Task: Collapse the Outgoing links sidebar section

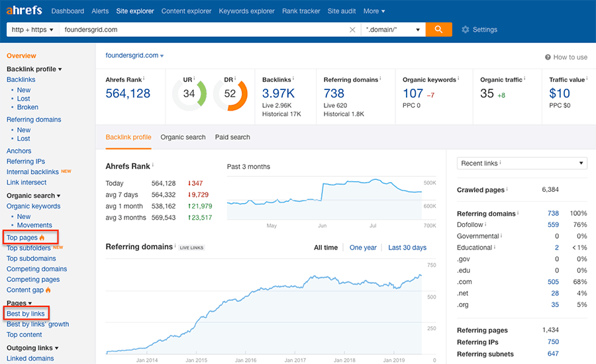Action: (x=32, y=348)
